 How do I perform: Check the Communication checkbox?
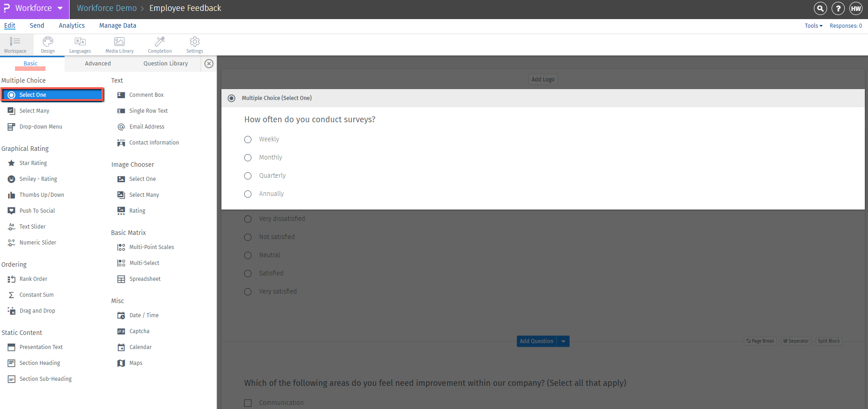pyautogui.click(x=248, y=403)
